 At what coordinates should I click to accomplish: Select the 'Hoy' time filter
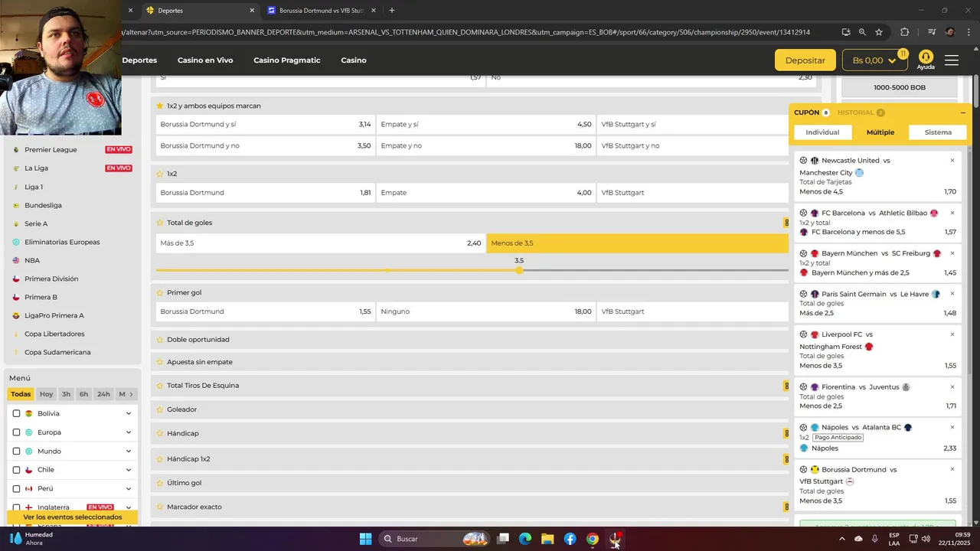[x=47, y=394]
